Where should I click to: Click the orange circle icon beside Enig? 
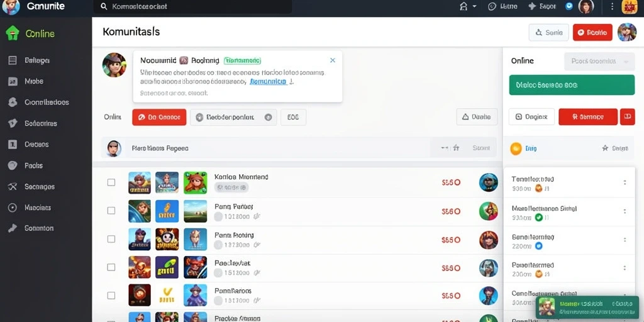(x=516, y=148)
